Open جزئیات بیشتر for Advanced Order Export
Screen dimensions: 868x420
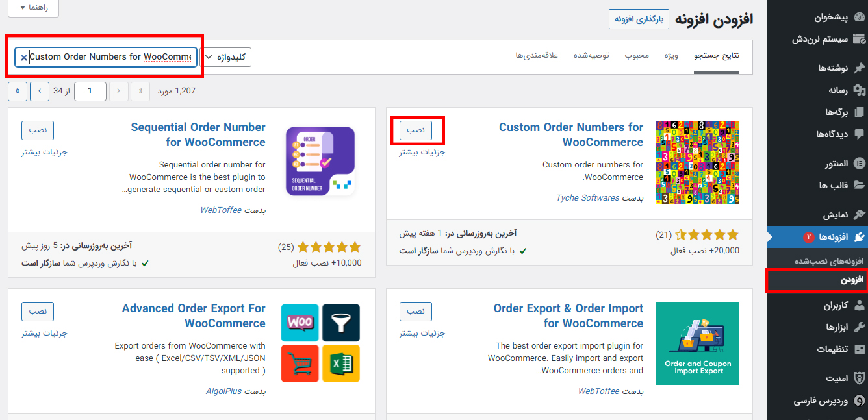point(44,333)
